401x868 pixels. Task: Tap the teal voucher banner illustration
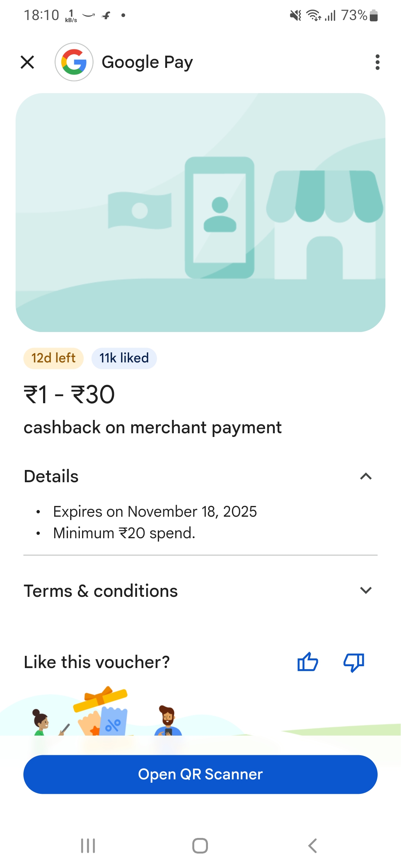200,212
